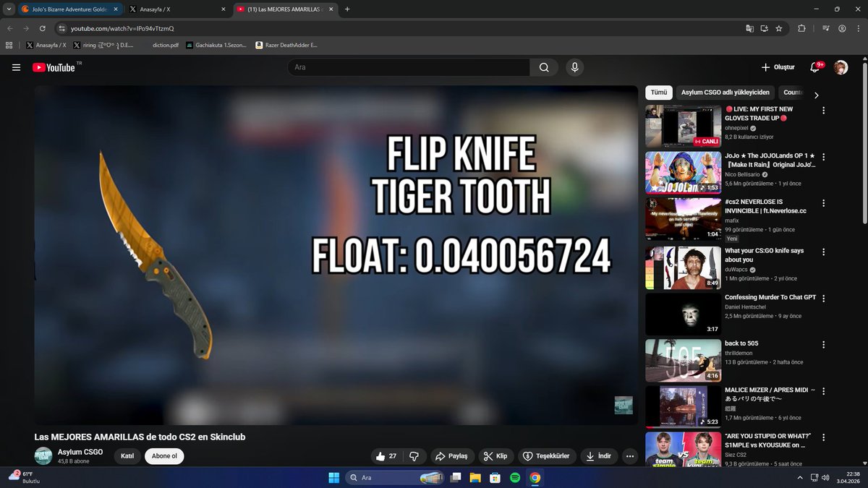The image size is (868, 488).
Task: Switch to the Anasayfa / X tab
Action: [177, 9]
